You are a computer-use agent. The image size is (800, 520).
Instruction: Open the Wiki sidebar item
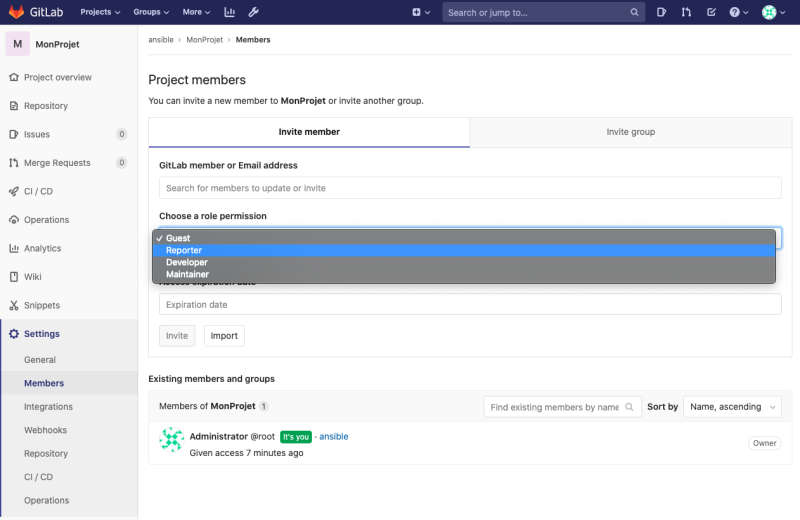coord(33,277)
